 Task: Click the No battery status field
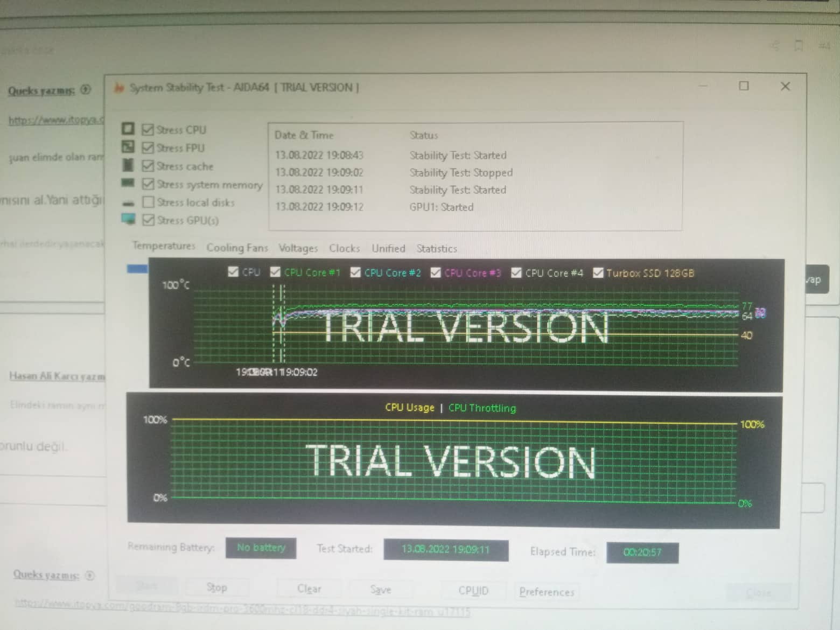pyautogui.click(x=261, y=548)
